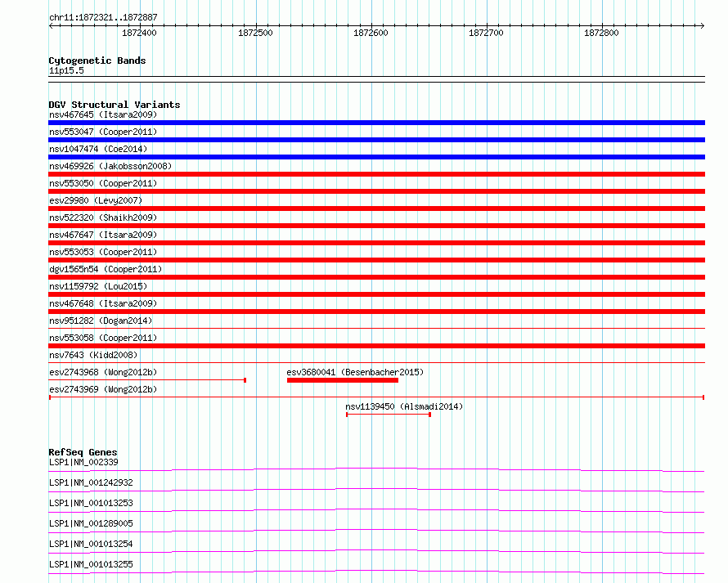728x583 pixels.
Task: Click ruler position 1872400
Action: pos(139,33)
